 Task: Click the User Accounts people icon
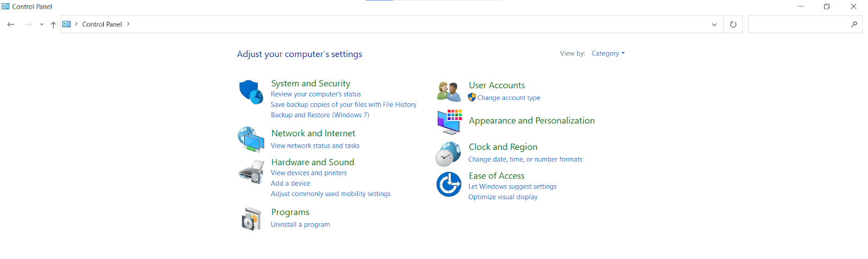point(449,91)
